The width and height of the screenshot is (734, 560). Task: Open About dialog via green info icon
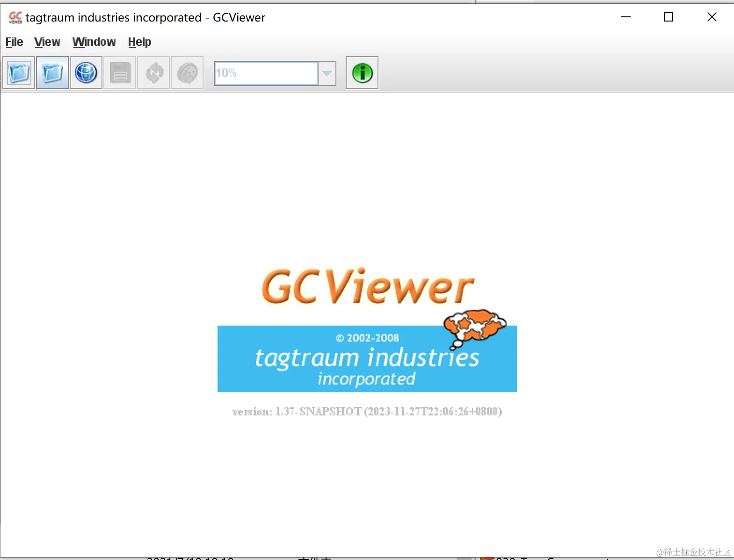click(x=362, y=73)
